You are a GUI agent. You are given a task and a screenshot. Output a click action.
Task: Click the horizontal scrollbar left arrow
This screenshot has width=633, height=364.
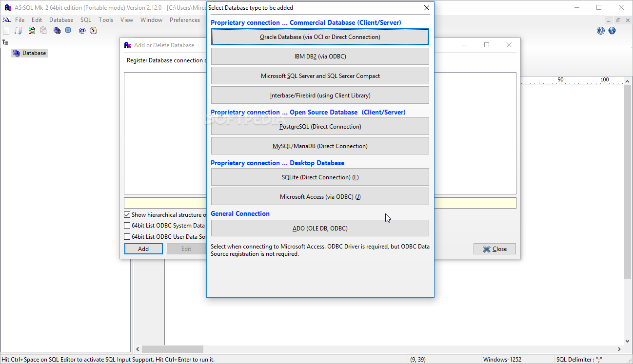pos(138,349)
